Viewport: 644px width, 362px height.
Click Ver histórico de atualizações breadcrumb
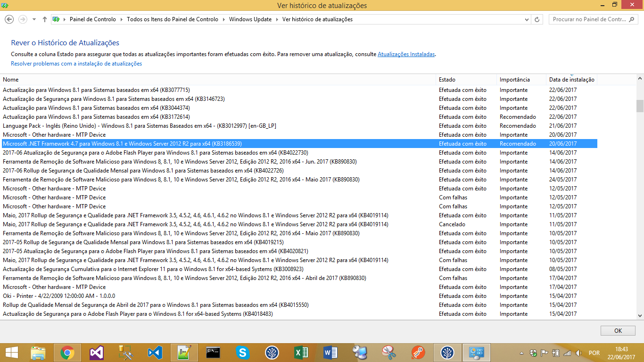click(x=317, y=19)
